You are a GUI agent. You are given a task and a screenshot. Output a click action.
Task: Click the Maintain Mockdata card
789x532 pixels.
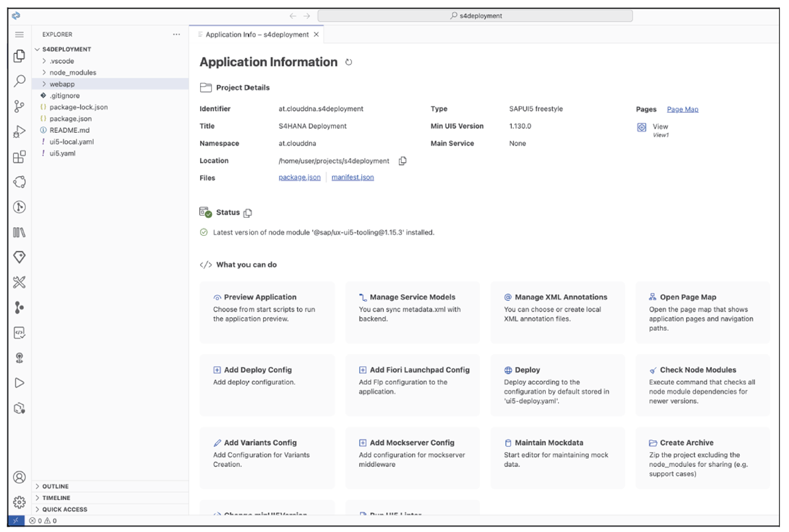point(558,458)
